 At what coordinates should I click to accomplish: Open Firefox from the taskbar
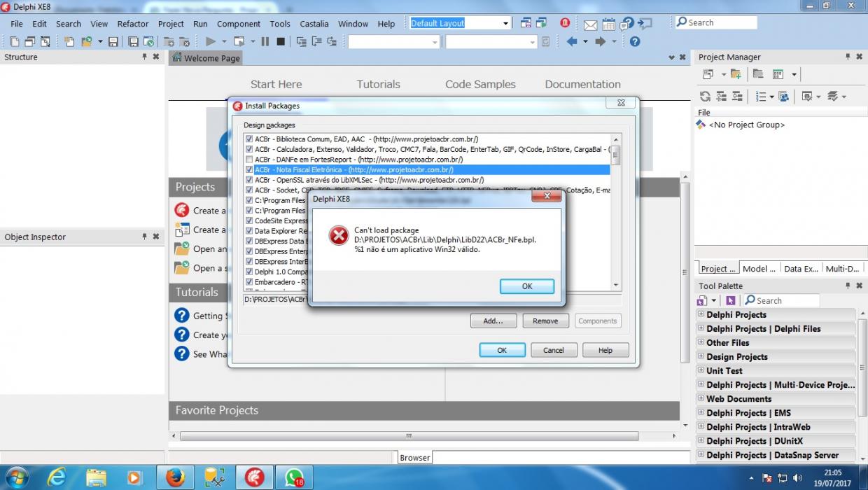[175, 477]
